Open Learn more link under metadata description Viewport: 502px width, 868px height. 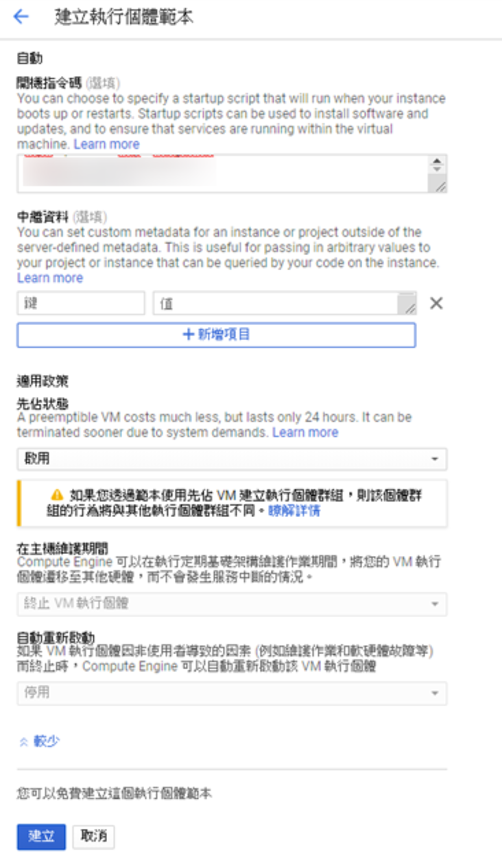click(50, 278)
